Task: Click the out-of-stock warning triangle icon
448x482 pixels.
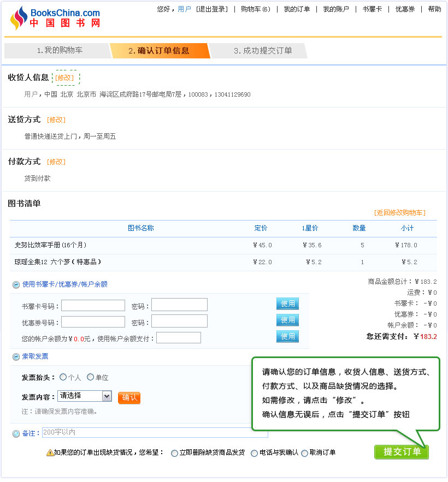Action: 50,453
